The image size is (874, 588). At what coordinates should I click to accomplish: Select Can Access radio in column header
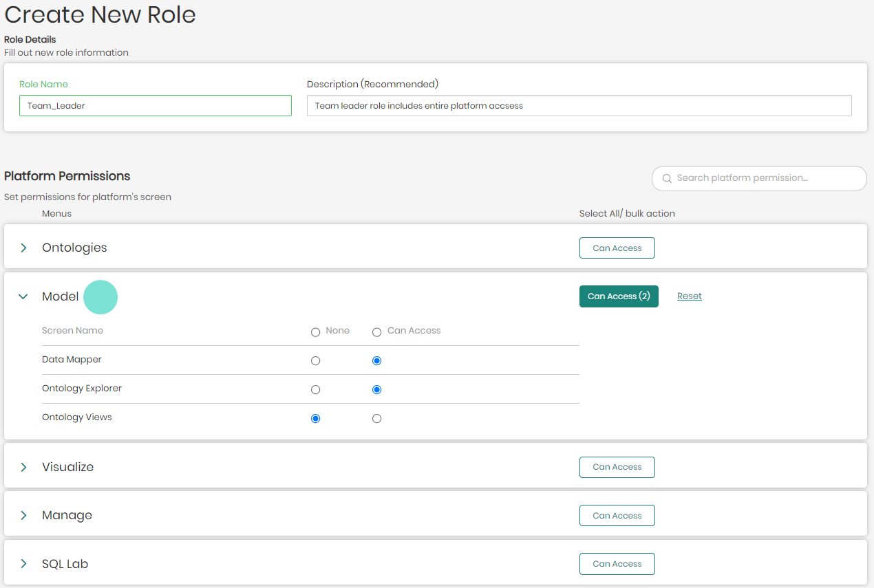(376, 332)
